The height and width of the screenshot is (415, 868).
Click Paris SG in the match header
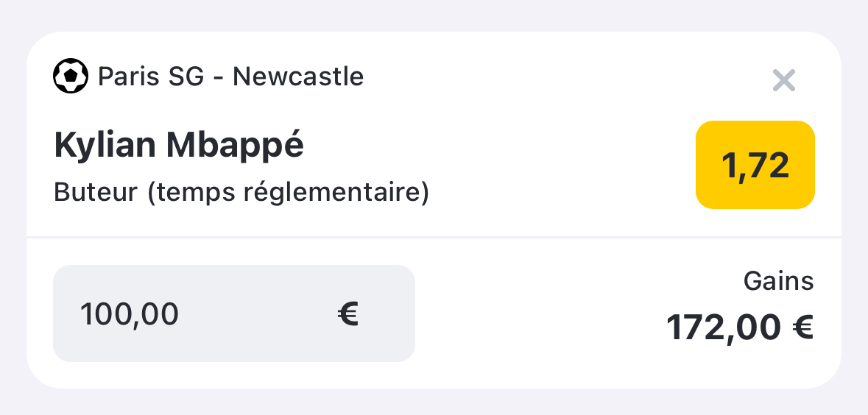(151, 77)
